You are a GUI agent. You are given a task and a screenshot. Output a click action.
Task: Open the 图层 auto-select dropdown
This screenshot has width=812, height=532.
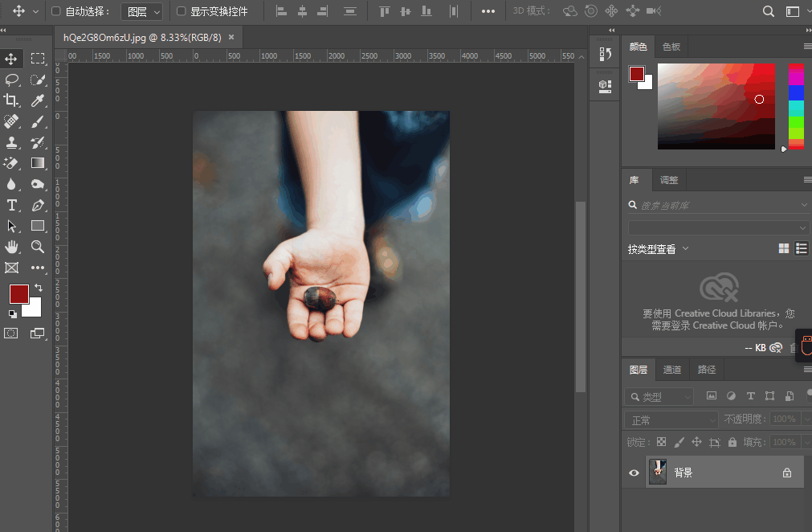click(142, 11)
